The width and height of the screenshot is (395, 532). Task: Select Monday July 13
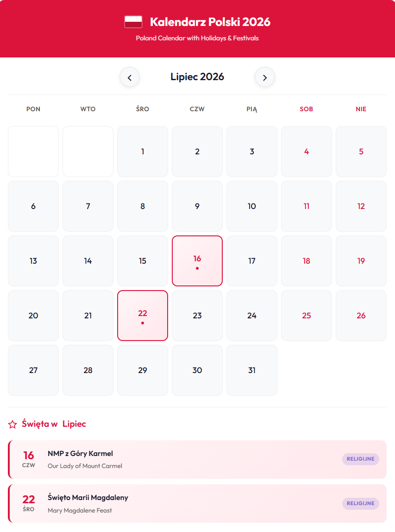(x=33, y=261)
